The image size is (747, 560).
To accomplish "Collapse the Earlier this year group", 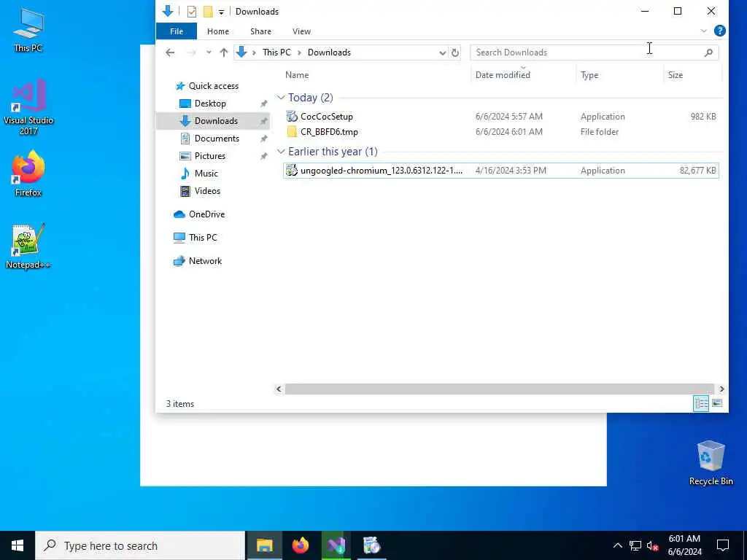I will click(x=281, y=152).
